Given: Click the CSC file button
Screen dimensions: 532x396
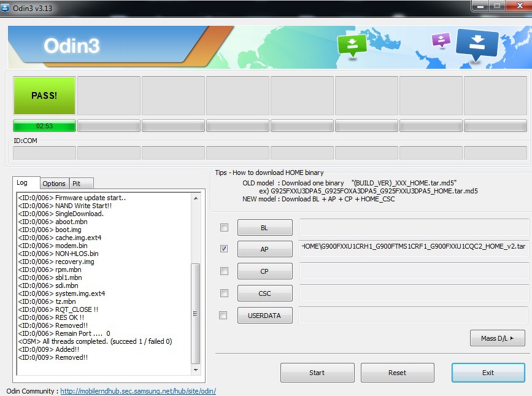Looking at the screenshot, I should pyautogui.click(x=264, y=293).
